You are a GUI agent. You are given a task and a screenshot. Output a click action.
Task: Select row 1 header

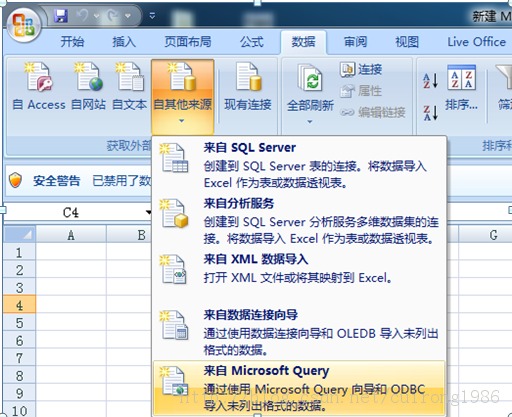[20, 253]
